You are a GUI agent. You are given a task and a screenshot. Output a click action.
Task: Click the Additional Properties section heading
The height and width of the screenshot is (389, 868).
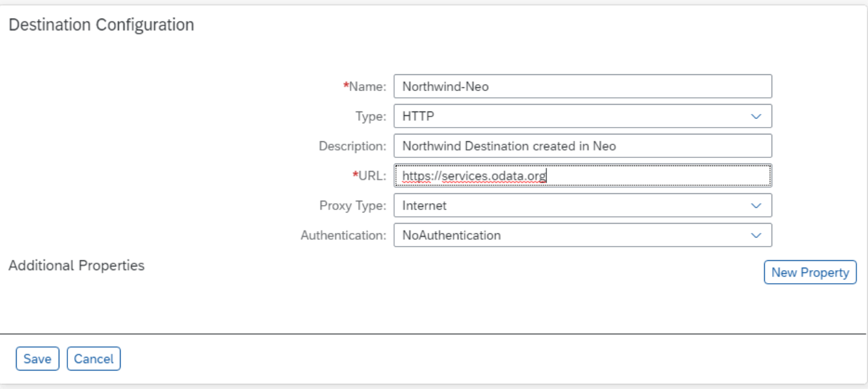click(x=77, y=265)
